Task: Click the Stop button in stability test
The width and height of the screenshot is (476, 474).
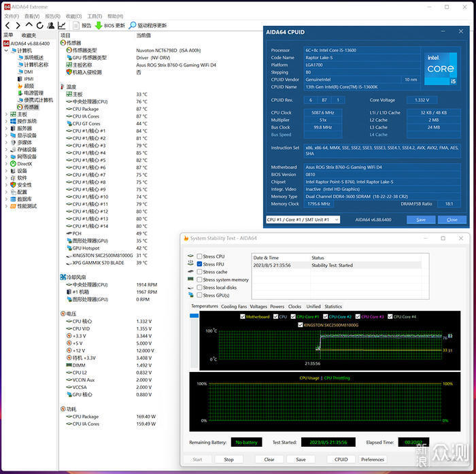Action: 228,460
